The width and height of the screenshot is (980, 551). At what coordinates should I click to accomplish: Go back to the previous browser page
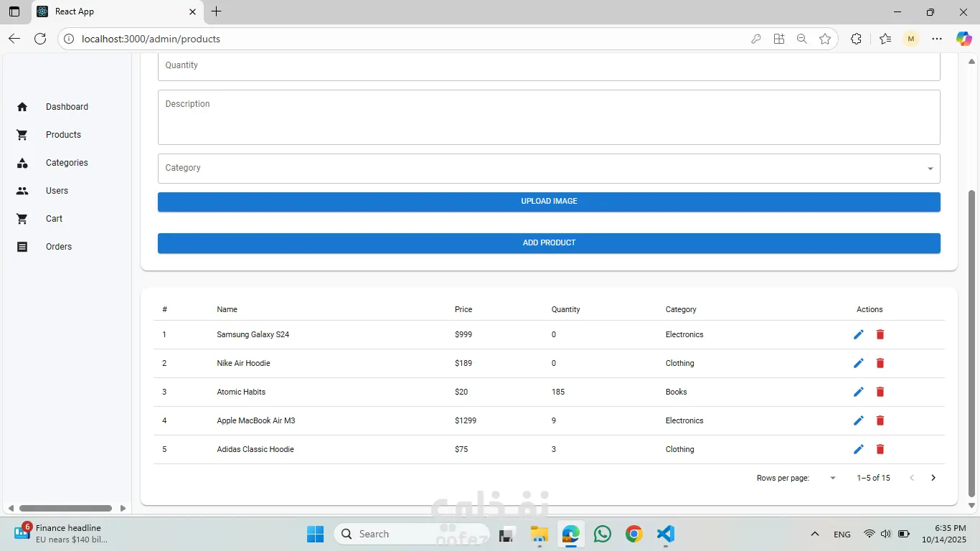[x=14, y=39]
